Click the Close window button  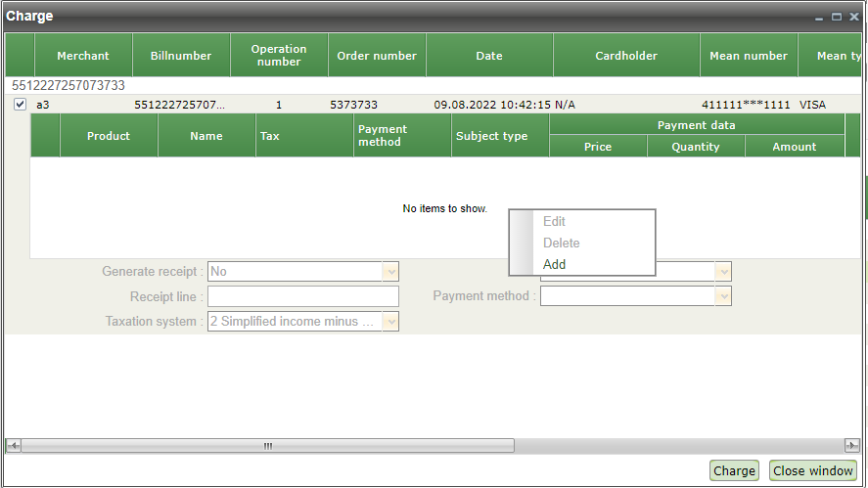813,470
